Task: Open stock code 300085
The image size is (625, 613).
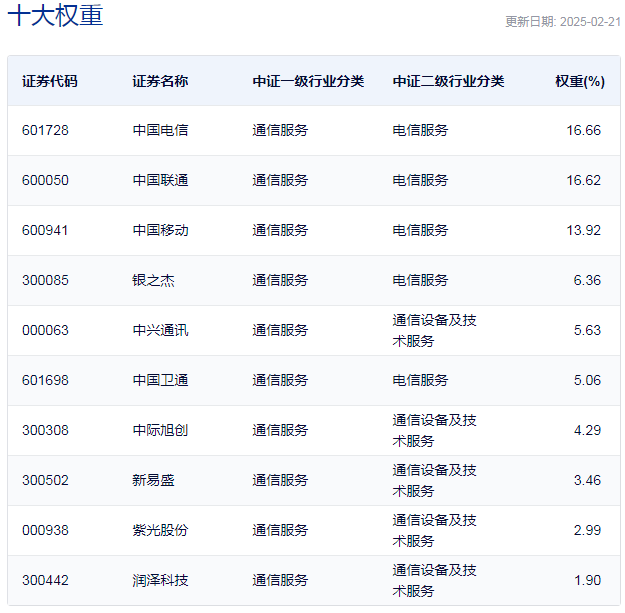Action: (x=45, y=280)
